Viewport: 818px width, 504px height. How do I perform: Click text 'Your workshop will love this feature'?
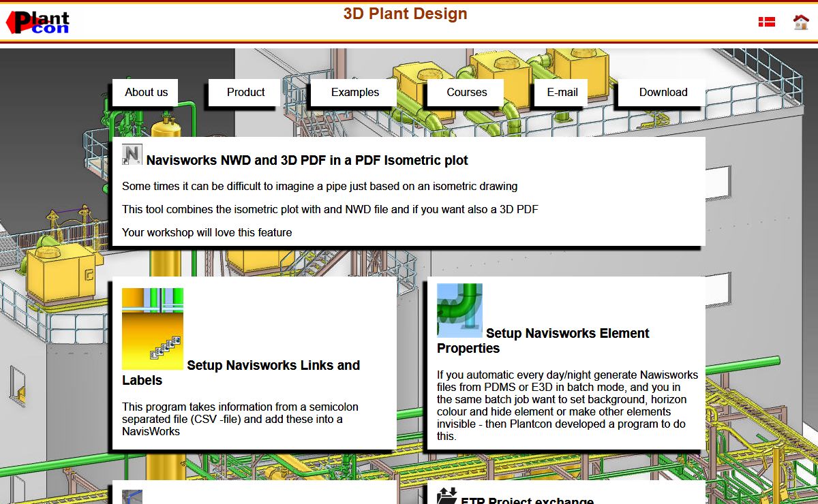pyautogui.click(x=207, y=232)
